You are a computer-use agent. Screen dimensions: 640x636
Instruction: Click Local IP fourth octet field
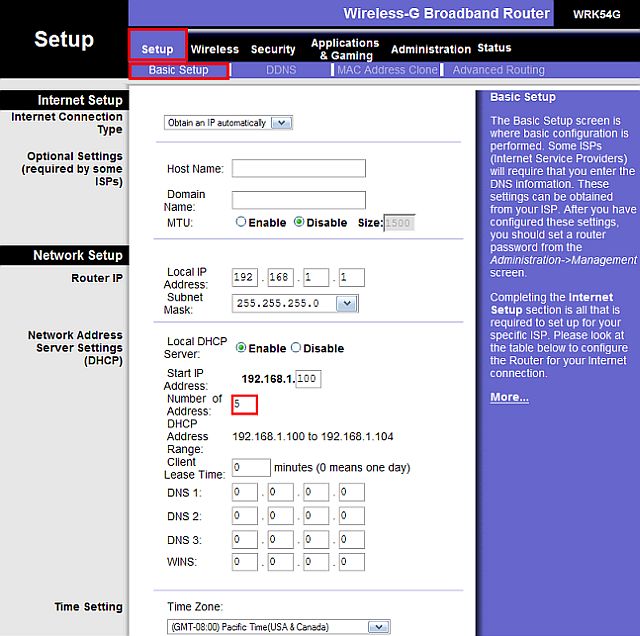(352, 278)
